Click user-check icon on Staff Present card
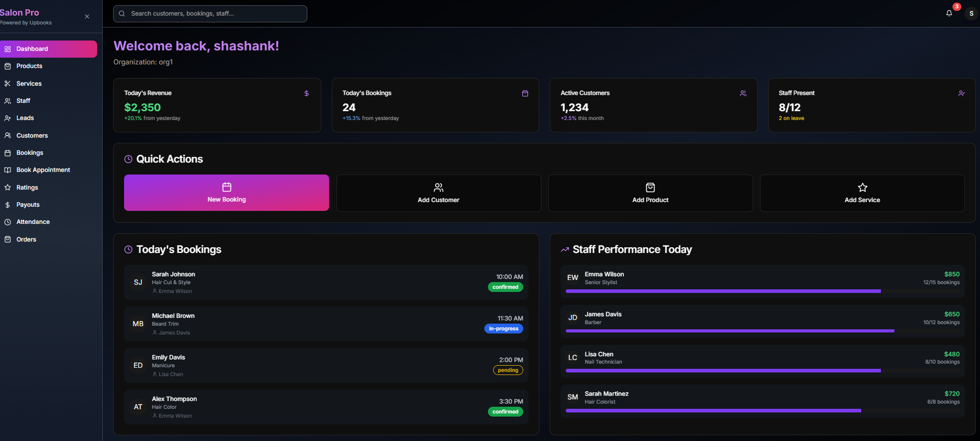Screen dimensions: 980x441 click(961, 93)
